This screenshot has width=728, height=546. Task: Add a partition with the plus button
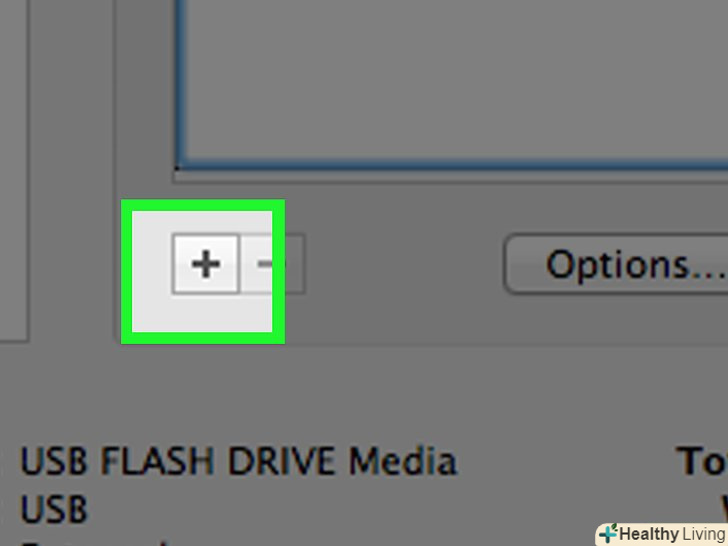206,264
